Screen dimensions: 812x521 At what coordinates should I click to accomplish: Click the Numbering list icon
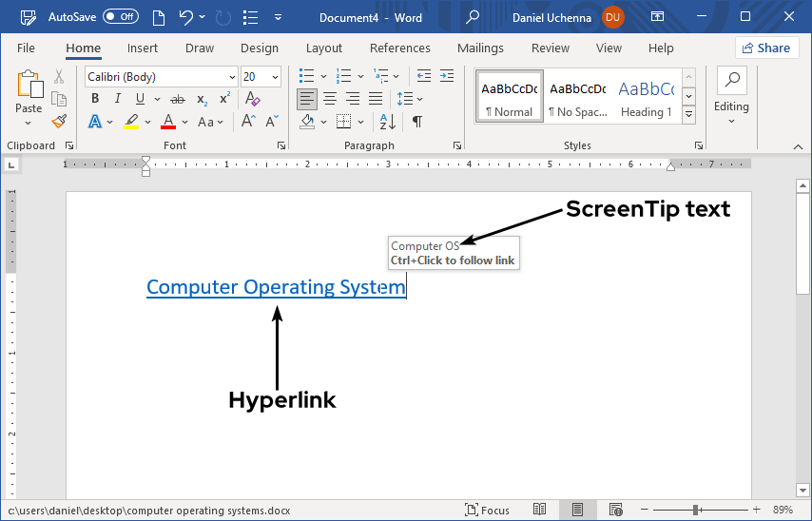[343, 76]
